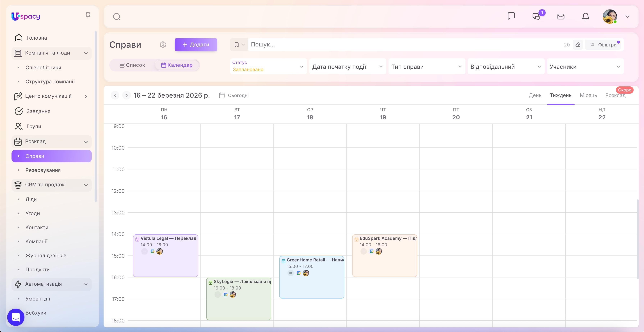Switch to День calendar view

[535, 95]
